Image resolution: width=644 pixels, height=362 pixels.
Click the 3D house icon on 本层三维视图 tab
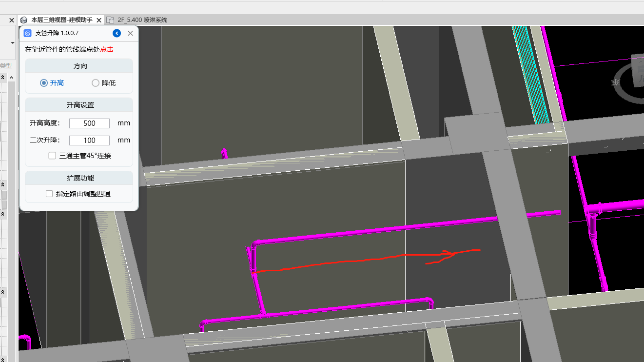pos(24,20)
